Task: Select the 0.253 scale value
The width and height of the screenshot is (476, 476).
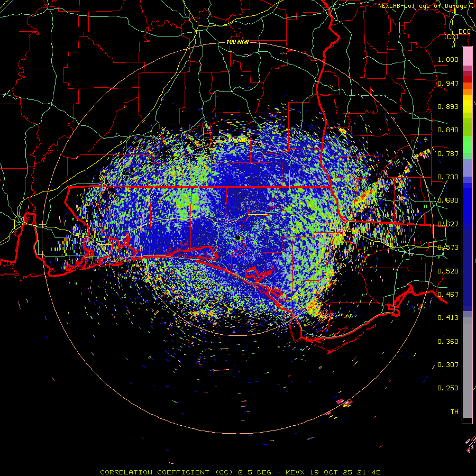Action: [x=448, y=388]
